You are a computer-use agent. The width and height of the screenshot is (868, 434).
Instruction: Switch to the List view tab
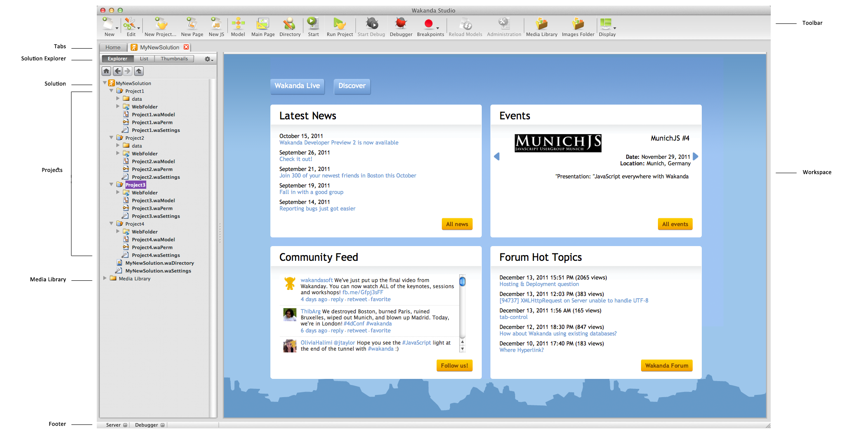pyautogui.click(x=144, y=59)
